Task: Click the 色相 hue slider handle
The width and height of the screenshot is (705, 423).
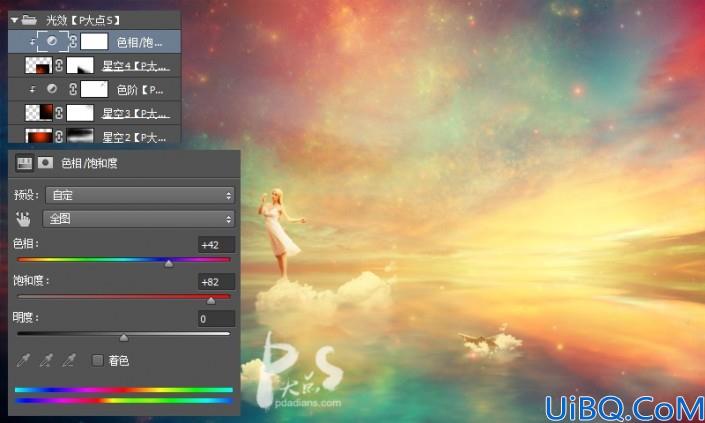Action: click(x=169, y=263)
